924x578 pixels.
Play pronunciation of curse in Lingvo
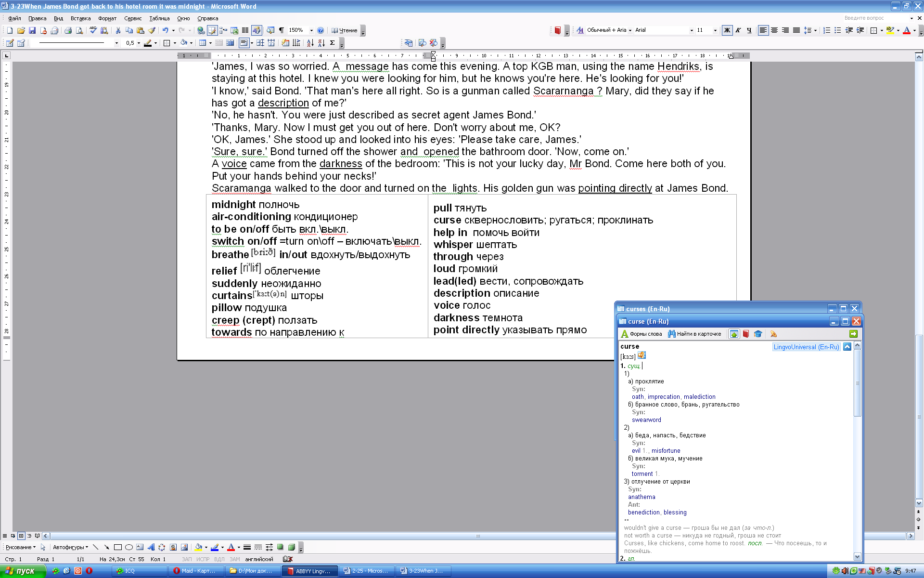pyautogui.click(x=642, y=355)
